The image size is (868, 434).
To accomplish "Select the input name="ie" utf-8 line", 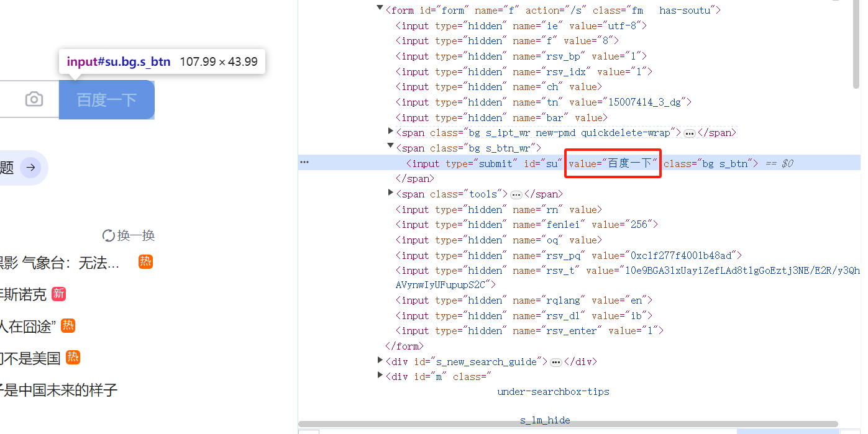I will point(521,25).
